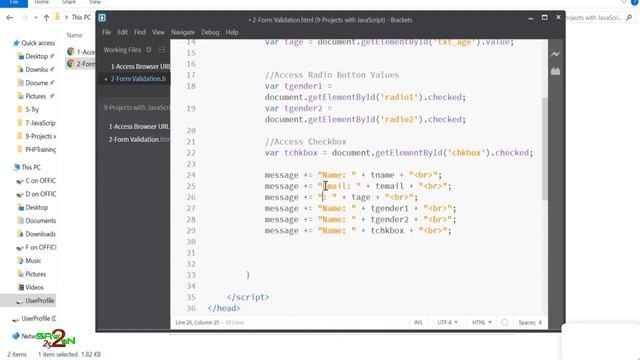This screenshot has width=640, height=360.
Task: Open Music folder under This PC
Action: click(x=33, y=261)
